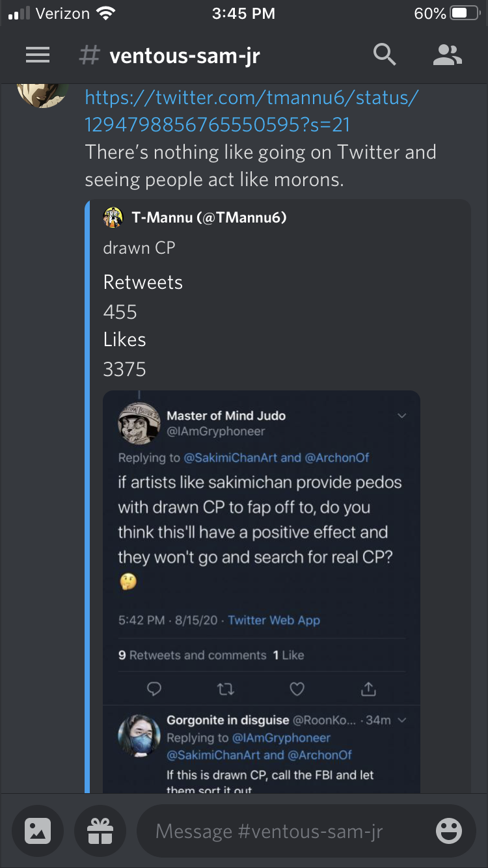This screenshot has width=488, height=868.
Task: Tap the share upload icon in tweet
Action: point(368,688)
